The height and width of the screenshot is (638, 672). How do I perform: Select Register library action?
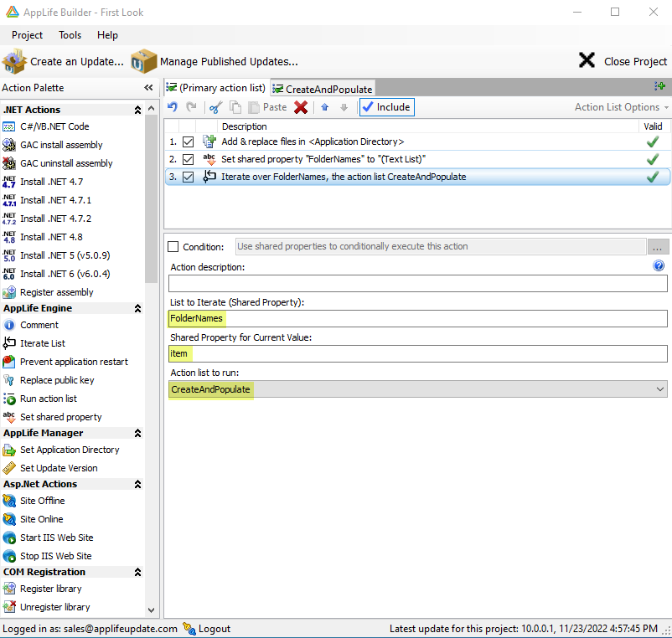(x=42, y=589)
